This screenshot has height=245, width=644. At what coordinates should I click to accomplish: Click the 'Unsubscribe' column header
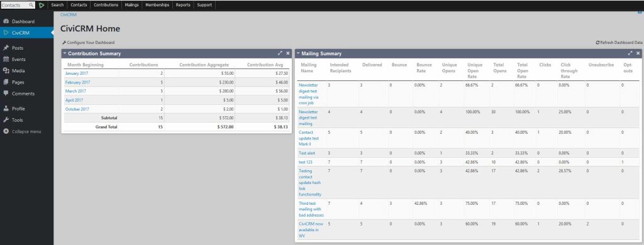(x=601, y=65)
